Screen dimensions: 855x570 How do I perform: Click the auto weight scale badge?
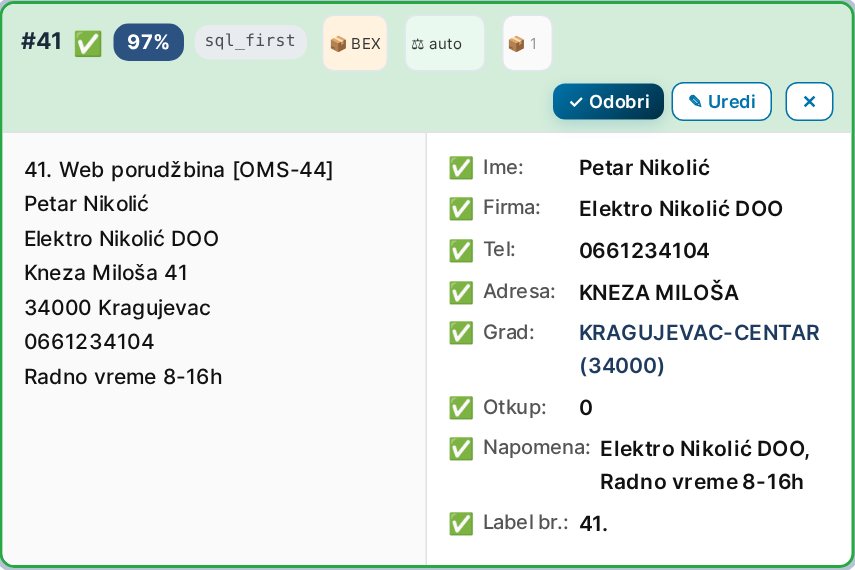point(444,43)
